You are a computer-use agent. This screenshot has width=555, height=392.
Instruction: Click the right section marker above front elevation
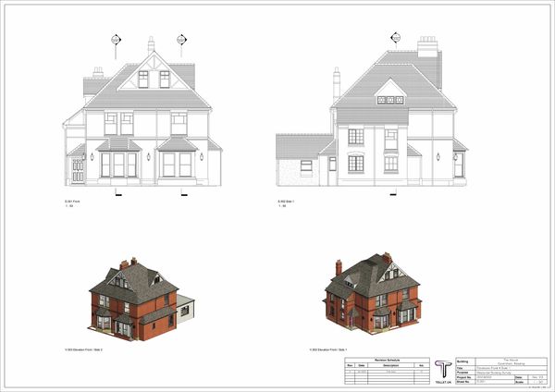point(181,40)
